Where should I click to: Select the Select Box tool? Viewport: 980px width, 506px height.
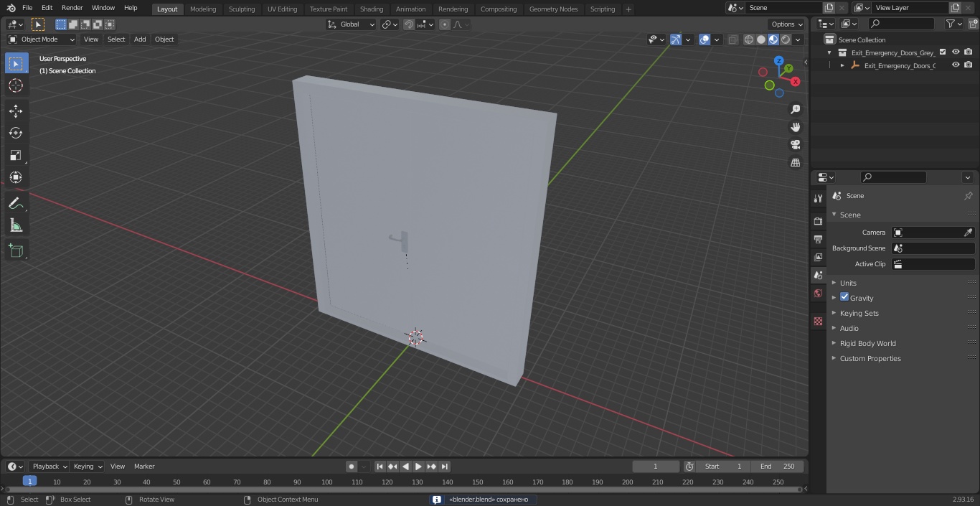[x=16, y=64]
